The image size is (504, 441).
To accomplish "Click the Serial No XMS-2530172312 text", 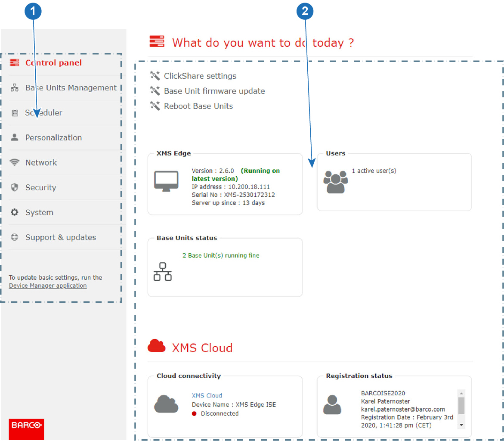I will coord(233,195).
